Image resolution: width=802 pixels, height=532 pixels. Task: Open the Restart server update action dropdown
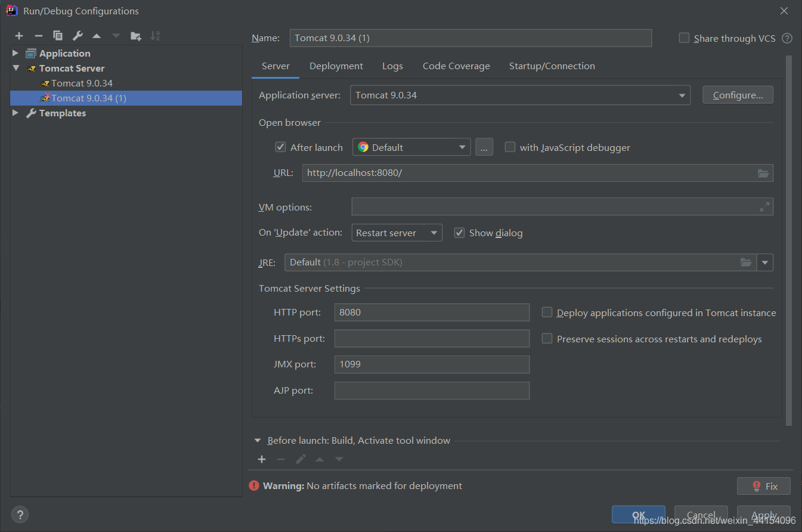pyautogui.click(x=397, y=233)
